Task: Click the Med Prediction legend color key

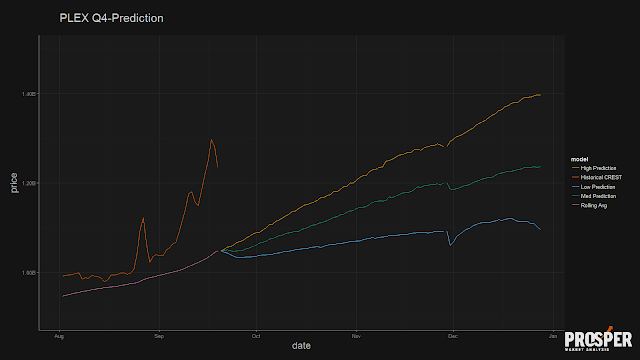Action: [575, 196]
